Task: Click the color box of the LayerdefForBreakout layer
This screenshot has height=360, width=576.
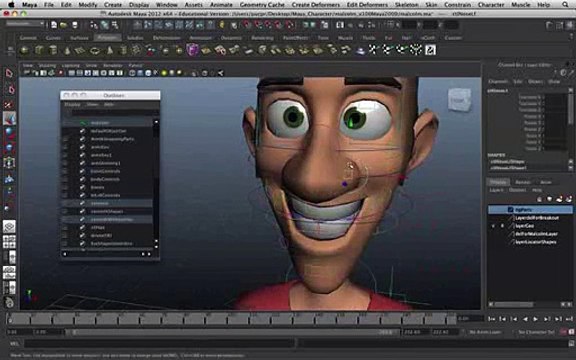Action: (511, 218)
